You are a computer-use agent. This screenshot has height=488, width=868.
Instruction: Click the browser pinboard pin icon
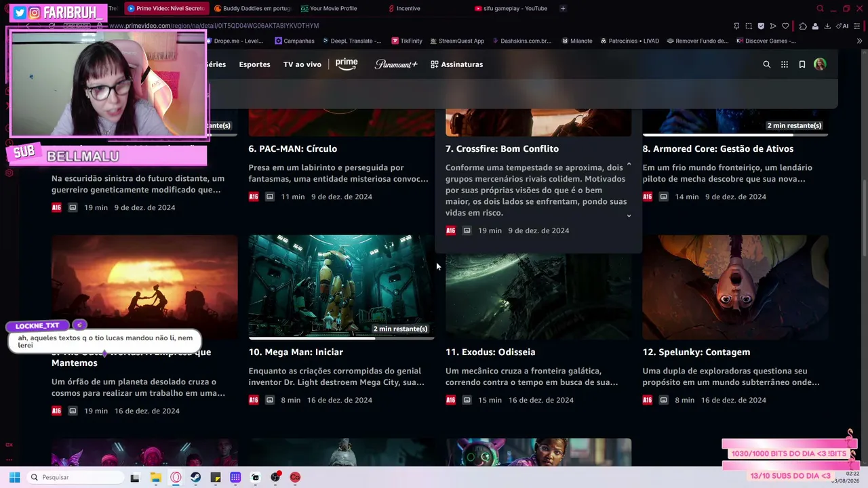[736, 26]
